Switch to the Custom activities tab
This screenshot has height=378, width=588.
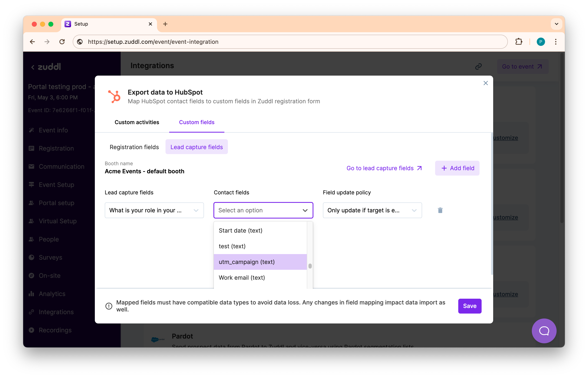[137, 122]
